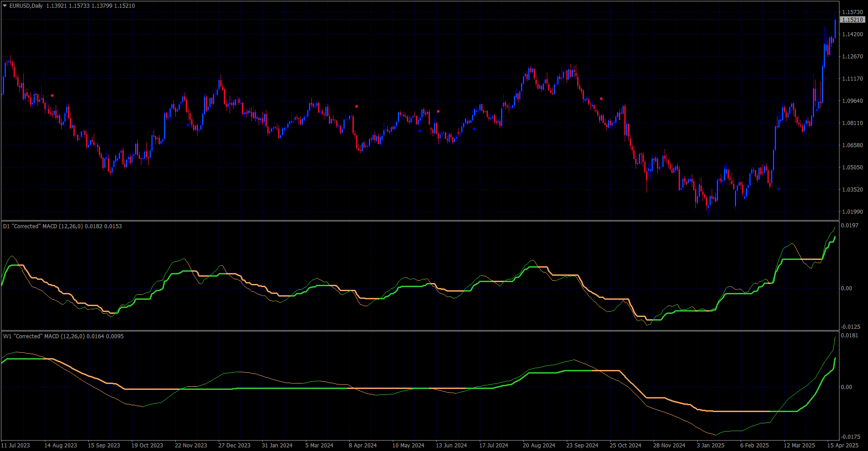Click the 1.12670 level on the price axis
This screenshot has width=868, height=451.
[x=852, y=57]
